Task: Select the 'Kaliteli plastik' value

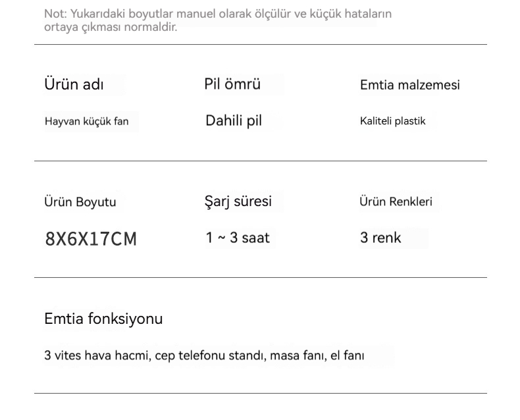Action: click(x=392, y=121)
